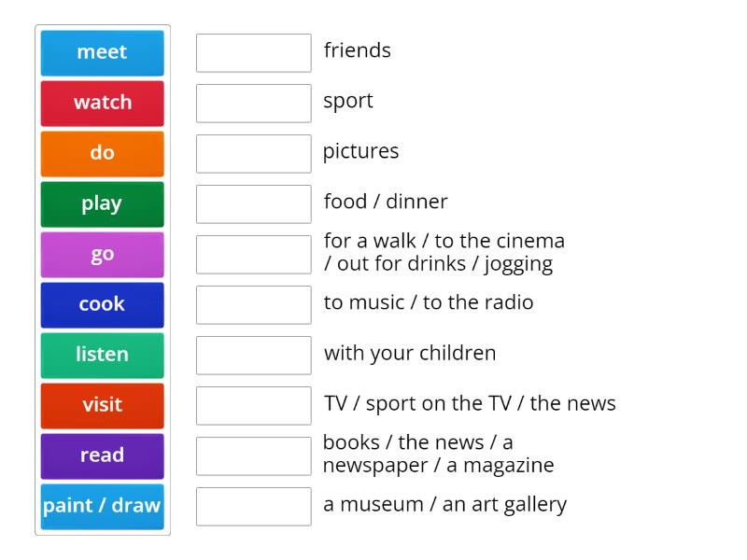Click the violet 'read' tile
The width and height of the screenshot is (747, 560).
pos(102,455)
